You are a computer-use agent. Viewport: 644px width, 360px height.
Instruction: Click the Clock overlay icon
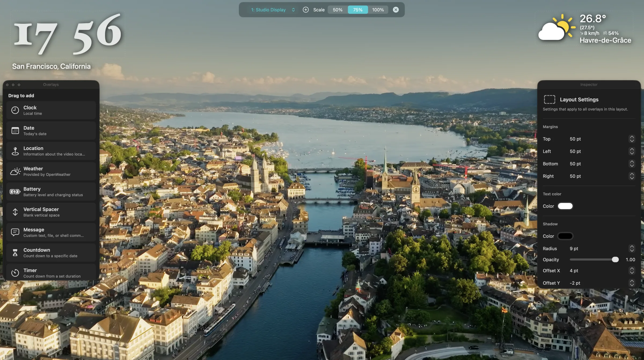(15, 110)
